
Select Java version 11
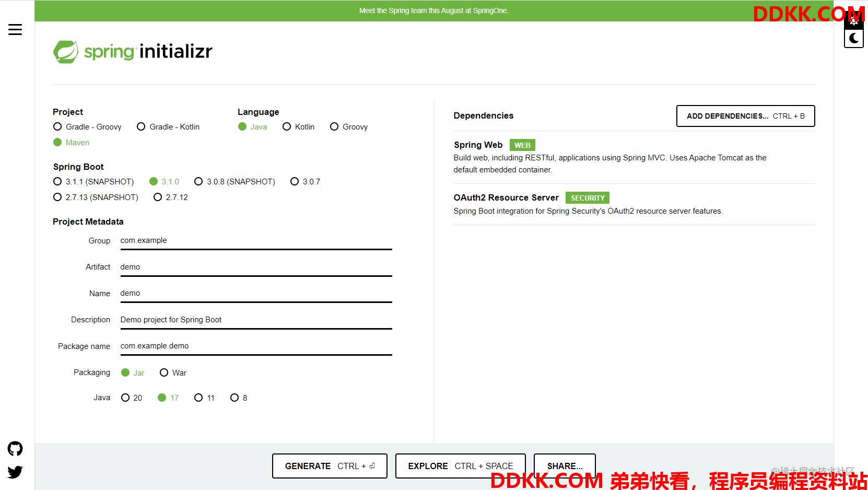pos(204,398)
